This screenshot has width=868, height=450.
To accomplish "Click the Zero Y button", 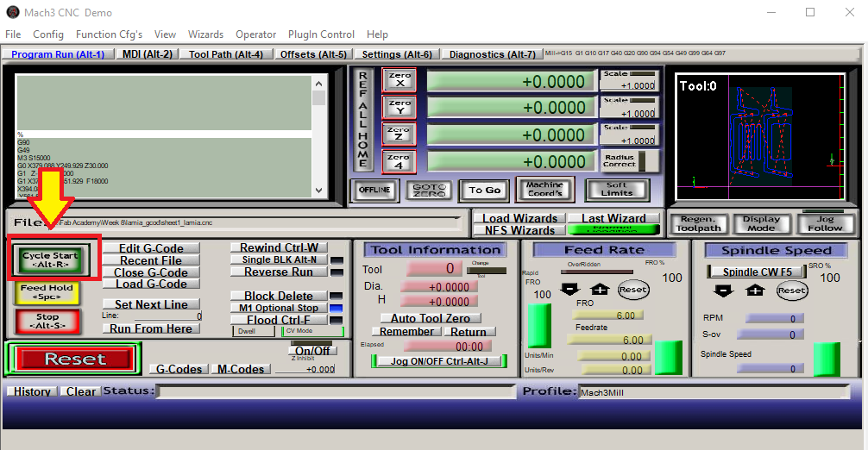I will coord(399,107).
